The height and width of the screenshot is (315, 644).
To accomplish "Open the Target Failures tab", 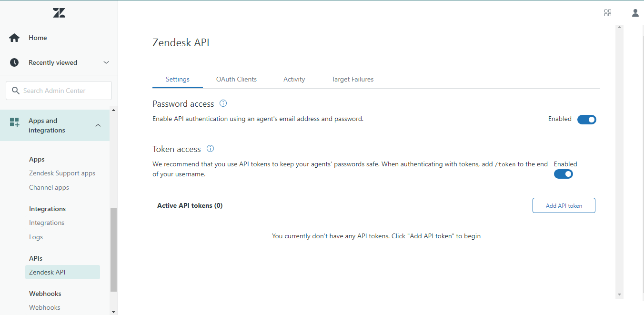I will coord(352,79).
